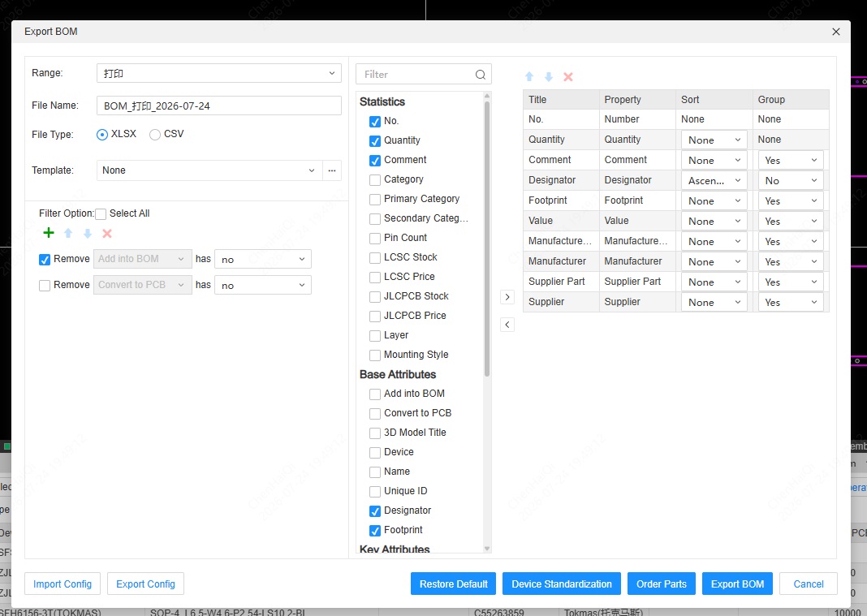Image resolution: width=867 pixels, height=616 pixels.
Task: Select the No. row in table
Action: (x=675, y=118)
